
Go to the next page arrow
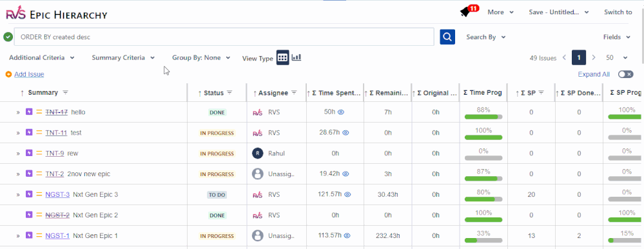[x=594, y=57]
